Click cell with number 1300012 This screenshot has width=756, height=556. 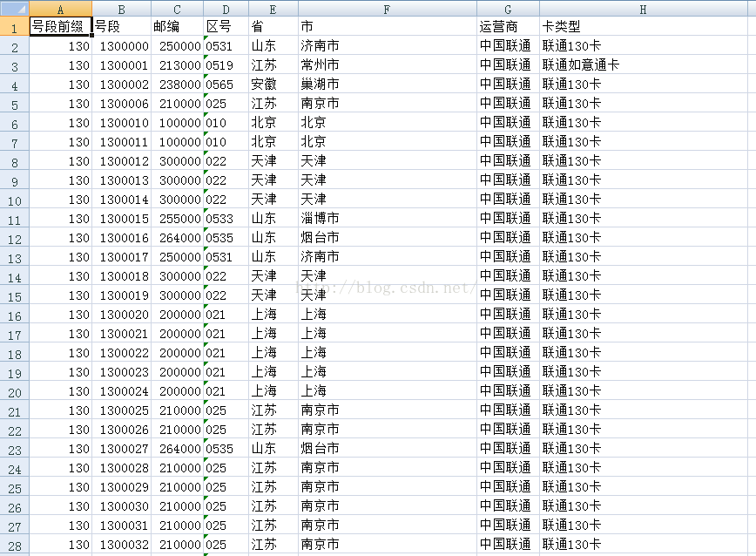[122, 161]
